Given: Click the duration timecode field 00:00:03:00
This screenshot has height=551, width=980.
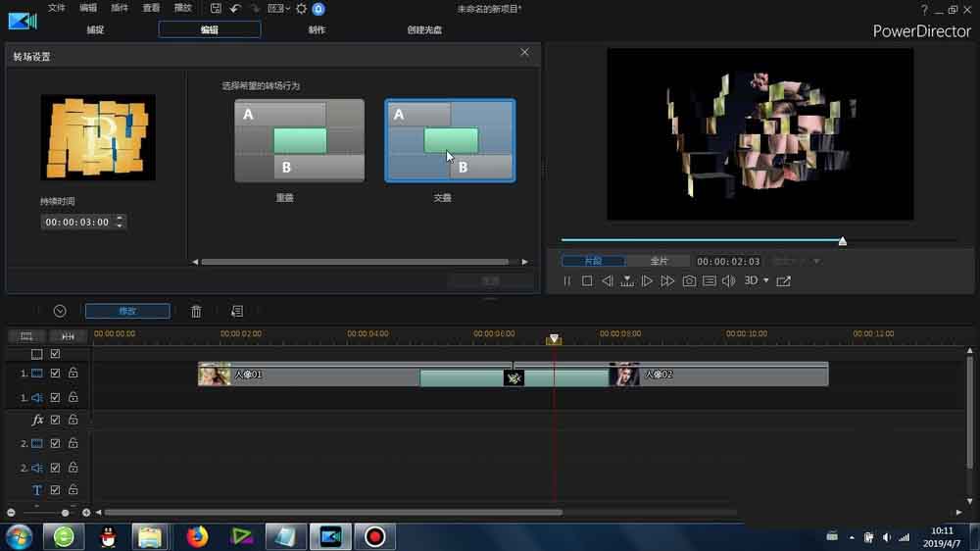Looking at the screenshot, I should tap(77, 222).
